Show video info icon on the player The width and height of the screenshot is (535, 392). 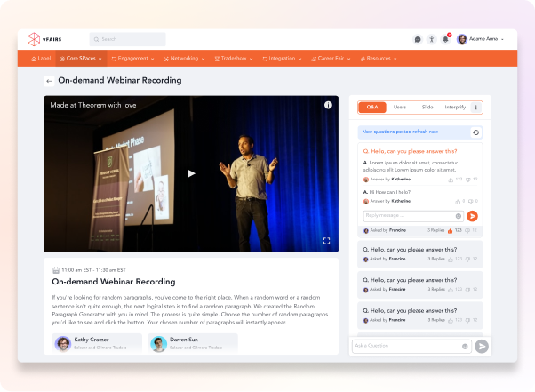click(328, 105)
